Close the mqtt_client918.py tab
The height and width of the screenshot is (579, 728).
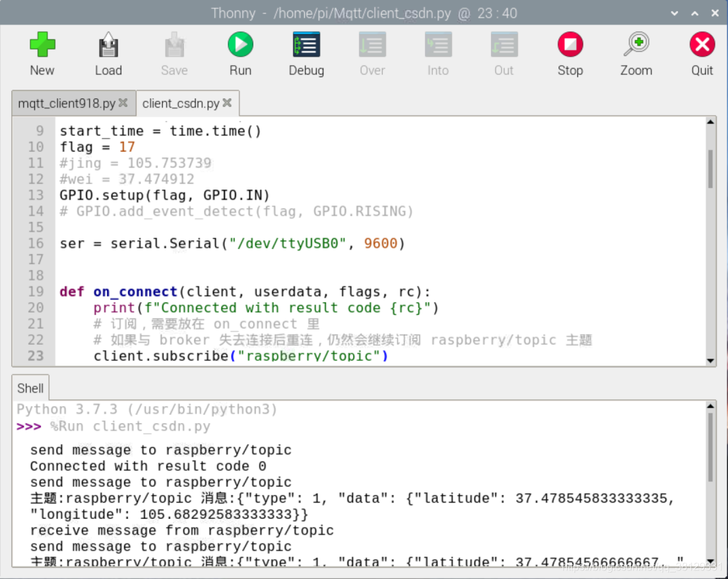123,102
